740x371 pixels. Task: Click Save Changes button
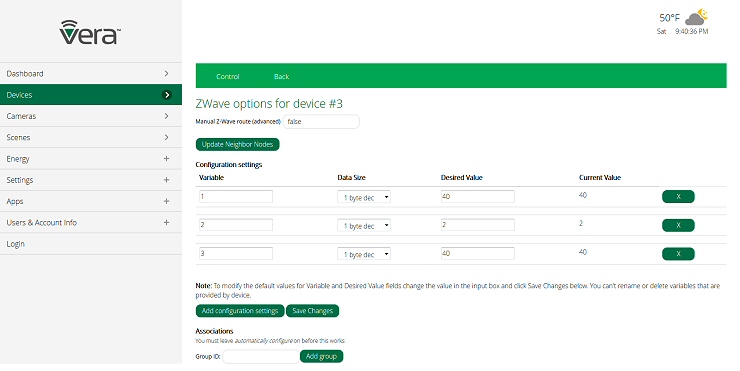(x=312, y=311)
